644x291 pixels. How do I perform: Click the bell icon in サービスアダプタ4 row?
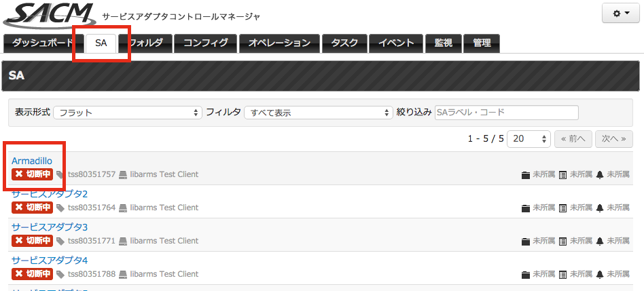coord(600,275)
